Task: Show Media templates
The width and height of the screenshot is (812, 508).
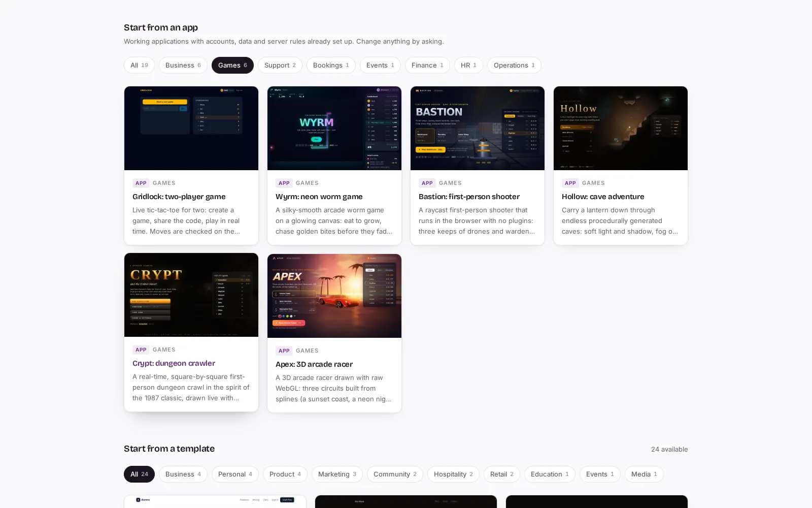Action: coord(644,474)
